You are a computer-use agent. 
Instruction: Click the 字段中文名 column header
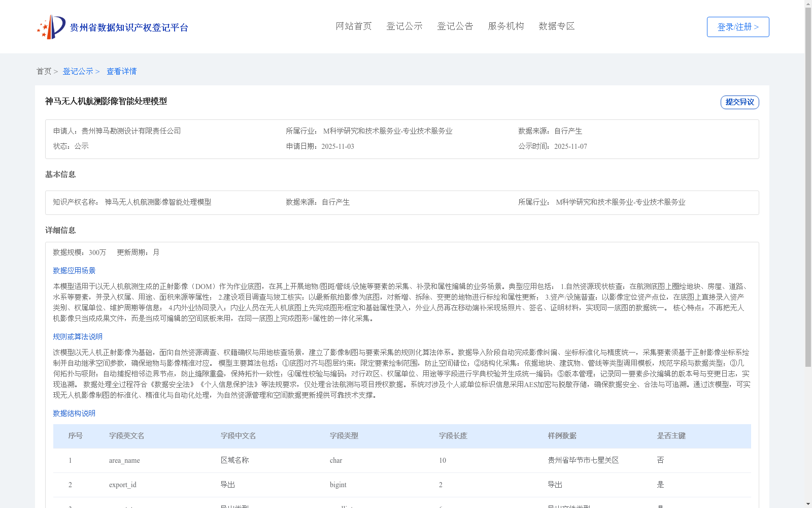(238, 436)
